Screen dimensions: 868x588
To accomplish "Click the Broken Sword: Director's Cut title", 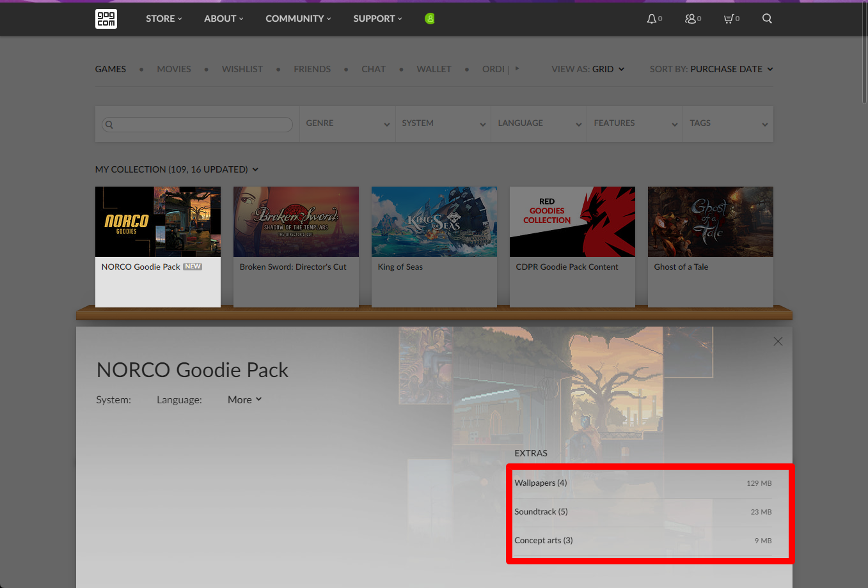I will pyautogui.click(x=293, y=267).
